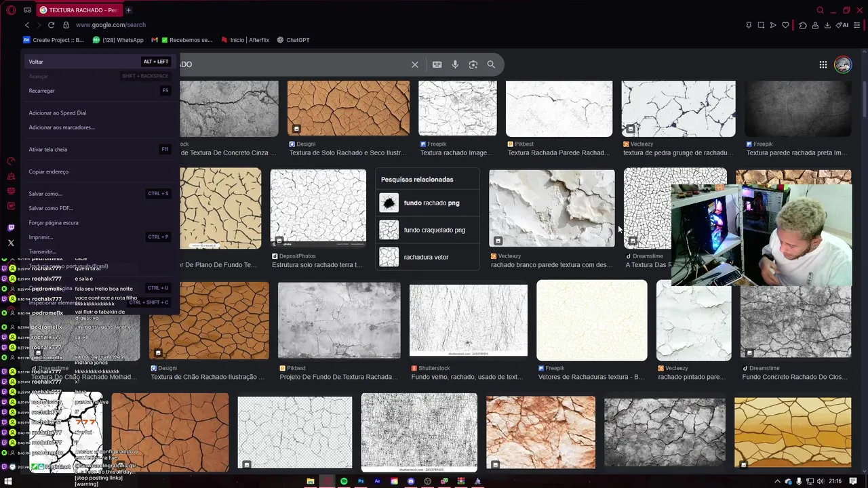
Task: Open the GX Corner gamepad icon
Action: click(27, 10)
